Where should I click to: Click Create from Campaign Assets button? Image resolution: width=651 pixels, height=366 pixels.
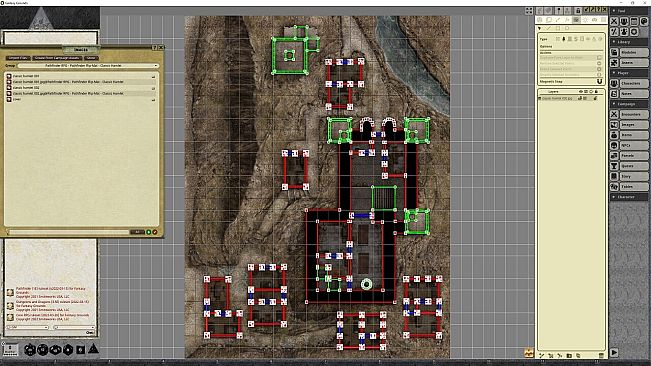[x=57, y=58]
